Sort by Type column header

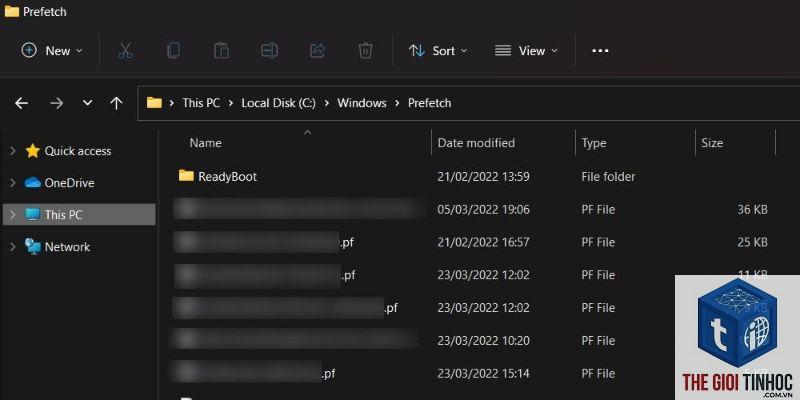[594, 143]
